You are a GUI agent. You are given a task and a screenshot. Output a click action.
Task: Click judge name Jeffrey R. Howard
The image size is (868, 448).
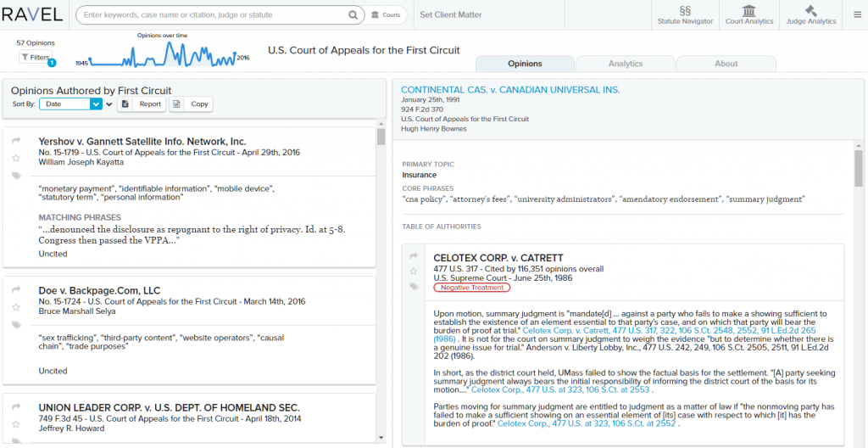pyautogui.click(x=71, y=428)
